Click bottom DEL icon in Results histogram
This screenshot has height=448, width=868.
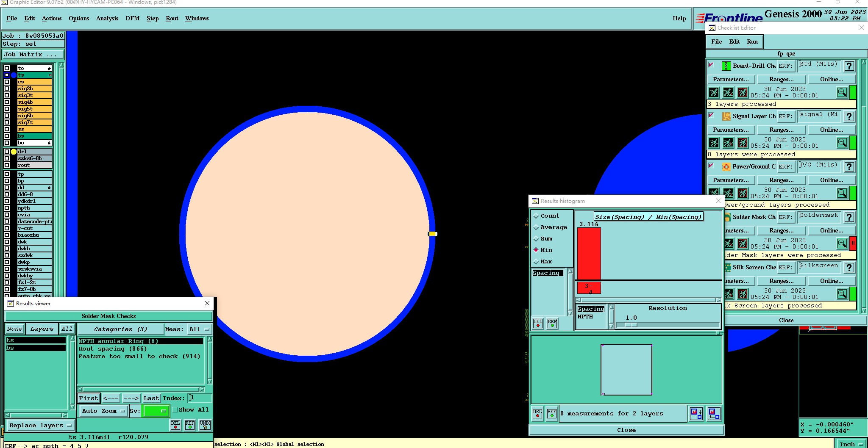[x=537, y=413]
